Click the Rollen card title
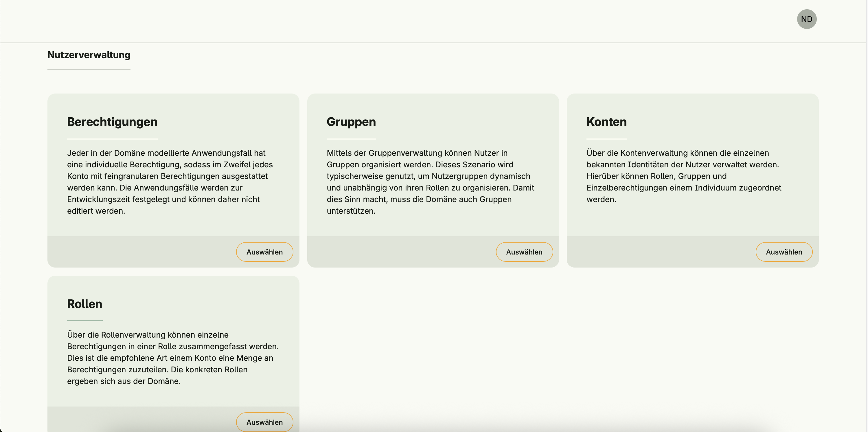The image size is (868, 432). click(84, 304)
